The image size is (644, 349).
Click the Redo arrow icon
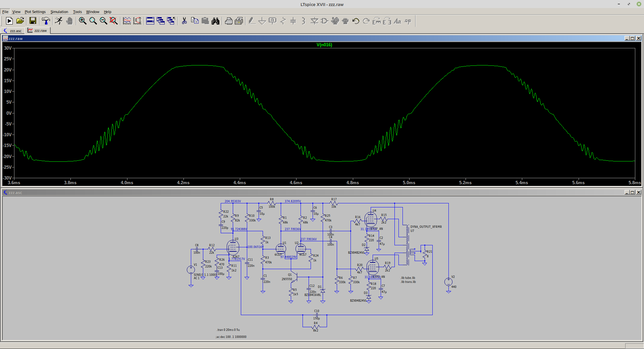tap(366, 21)
